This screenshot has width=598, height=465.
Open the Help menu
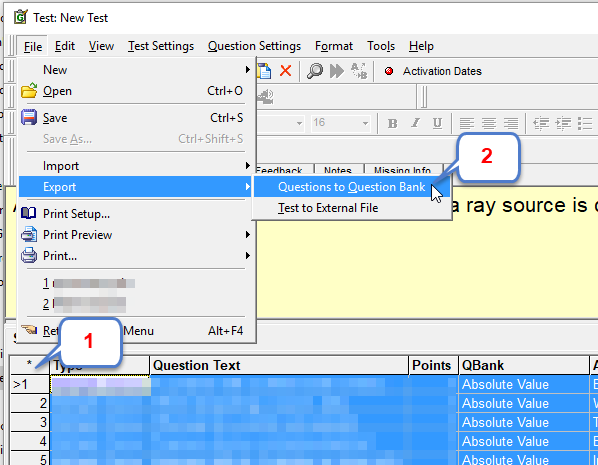(421, 47)
